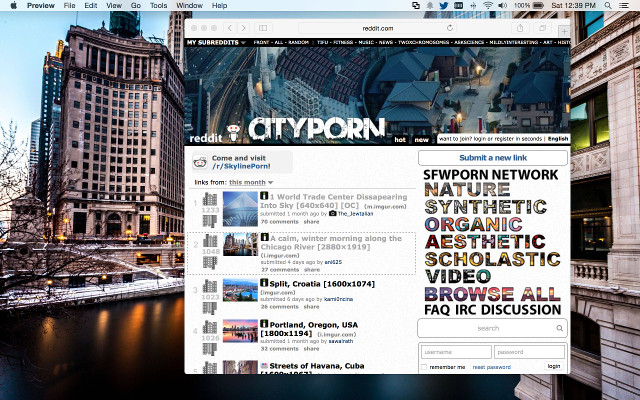Open the Tools menu
640x400 pixels.
coord(158,5)
